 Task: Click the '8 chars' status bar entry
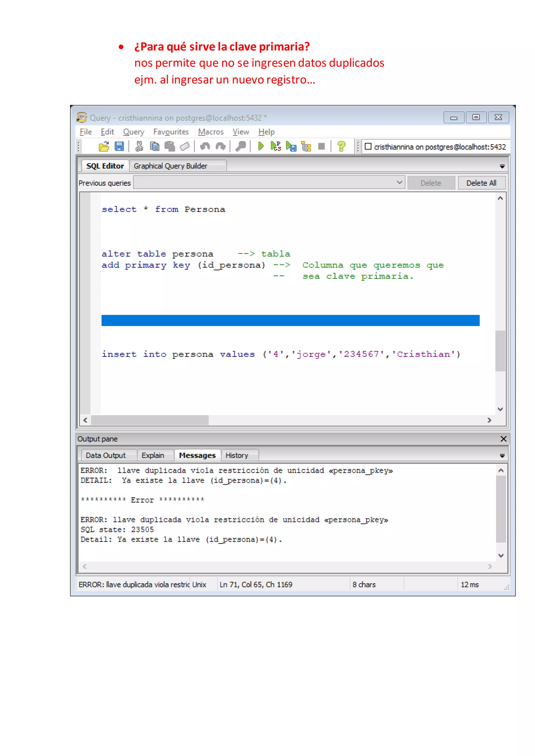click(x=364, y=584)
